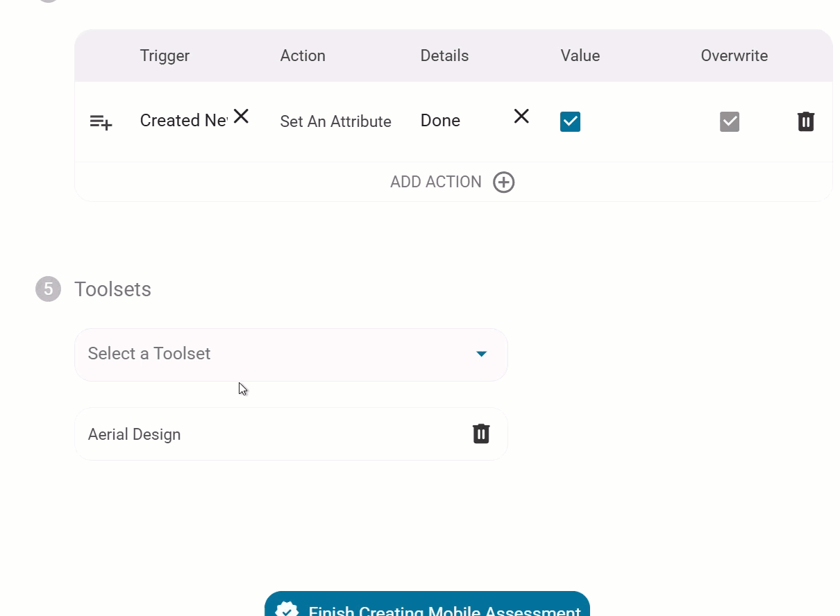The width and height of the screenshot is (840, 616).
Task: Click the Overwrite column header
Action: tap(734, 56)
